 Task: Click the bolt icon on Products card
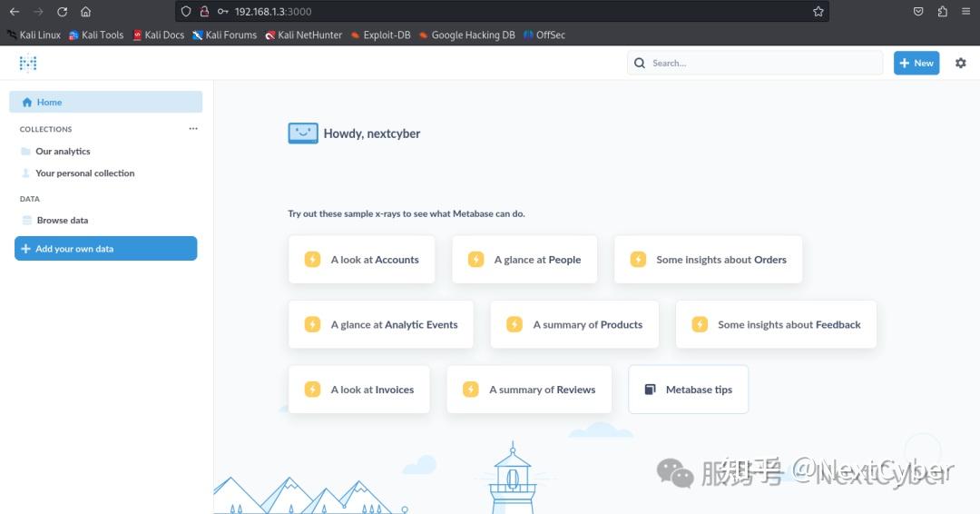click(x=514, y=324)
